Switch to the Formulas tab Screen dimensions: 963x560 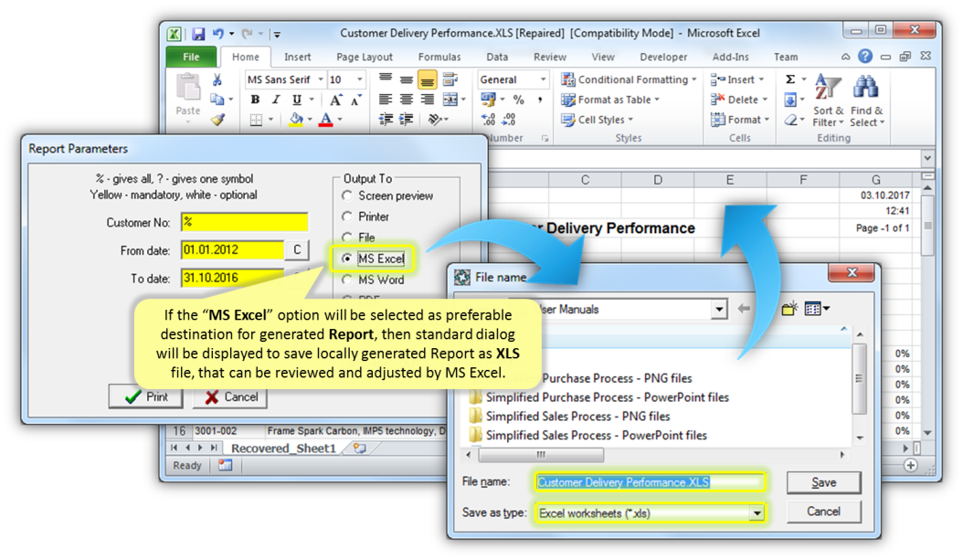[x=439, y=57]
